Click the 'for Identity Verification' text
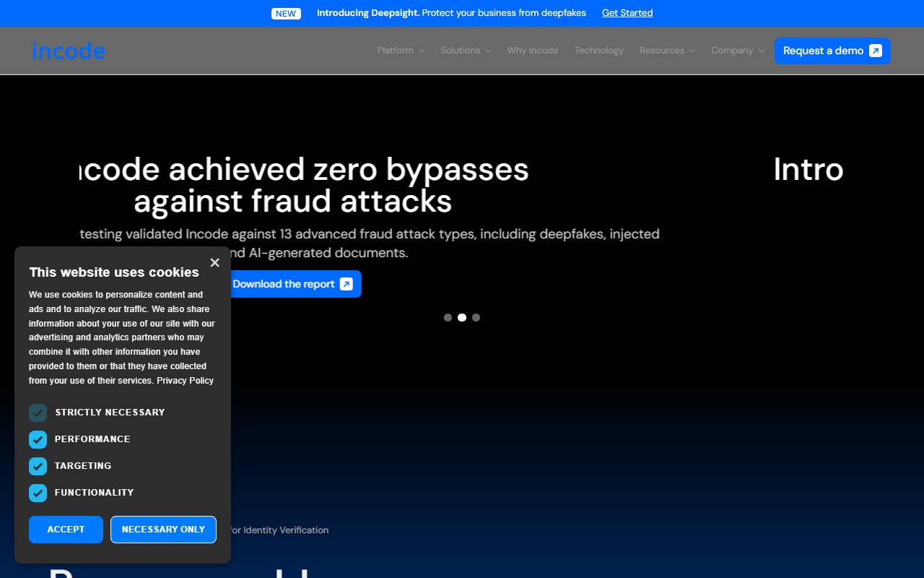The height and width of the screenshot is (578, 924). point(279,530)
